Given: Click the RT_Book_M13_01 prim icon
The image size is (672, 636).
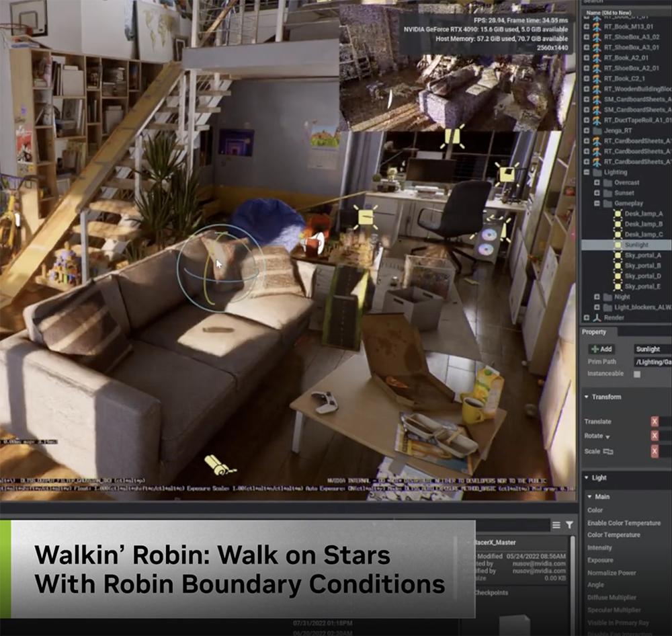Looking at the screenshot, I should pos(596,27).
